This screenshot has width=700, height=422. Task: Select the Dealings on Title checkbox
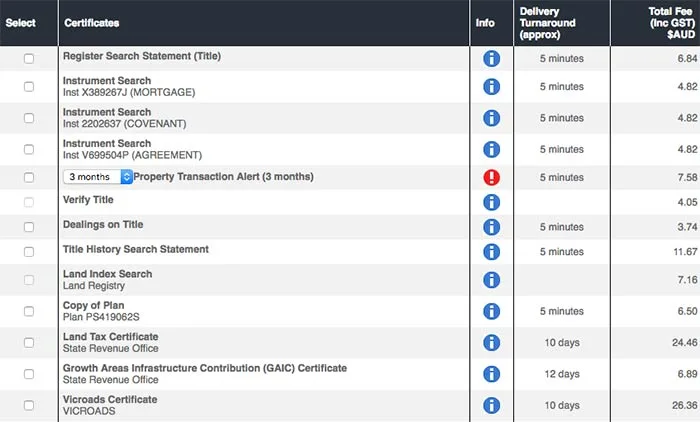(x=29, y=227)
